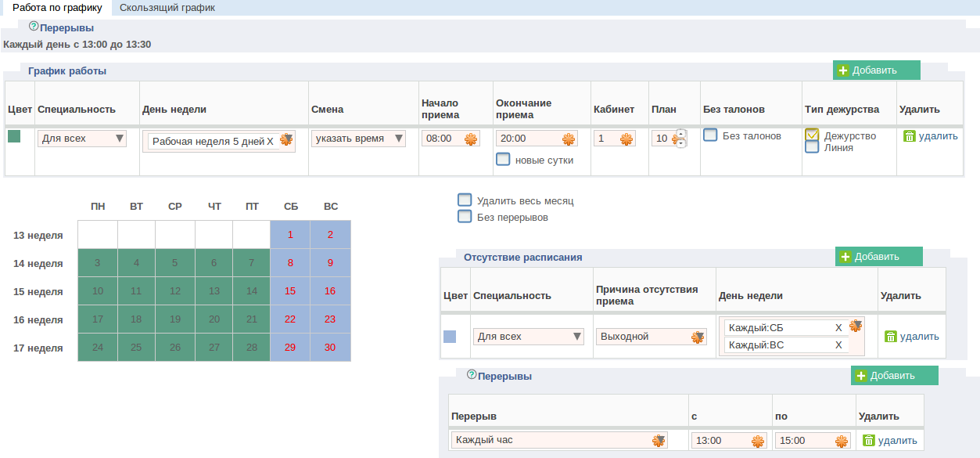The height and width of the screenshot is (458, 980).
Task: Enable новые сутки checkbox
Action: pyautogui.click(x=503, y=160)
